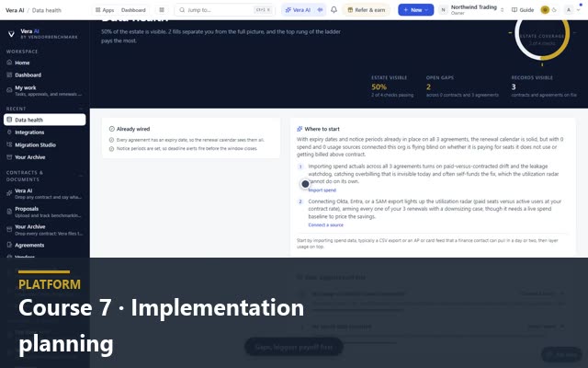Open Vera AI under Contracts & Documents

(x=45, y=193)
